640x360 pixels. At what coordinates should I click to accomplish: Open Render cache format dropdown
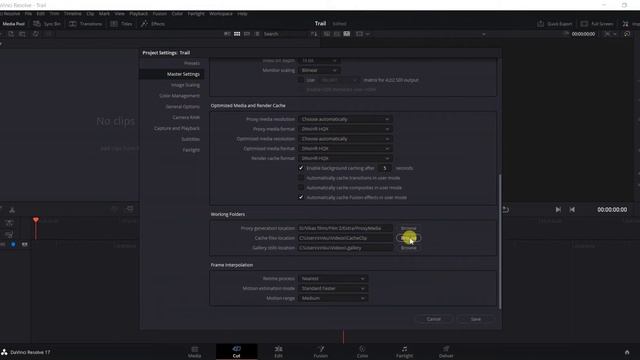pyautogui.click(x=345, y=158)
